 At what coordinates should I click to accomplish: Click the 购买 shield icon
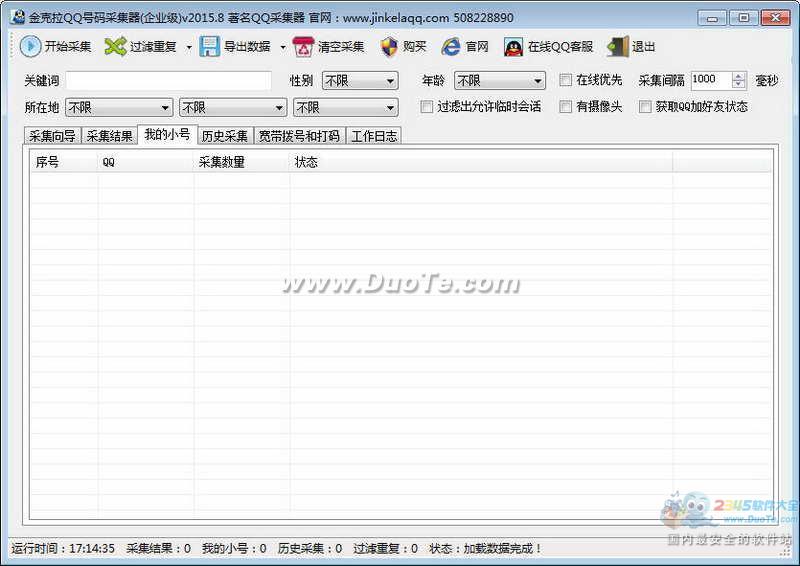389,47
